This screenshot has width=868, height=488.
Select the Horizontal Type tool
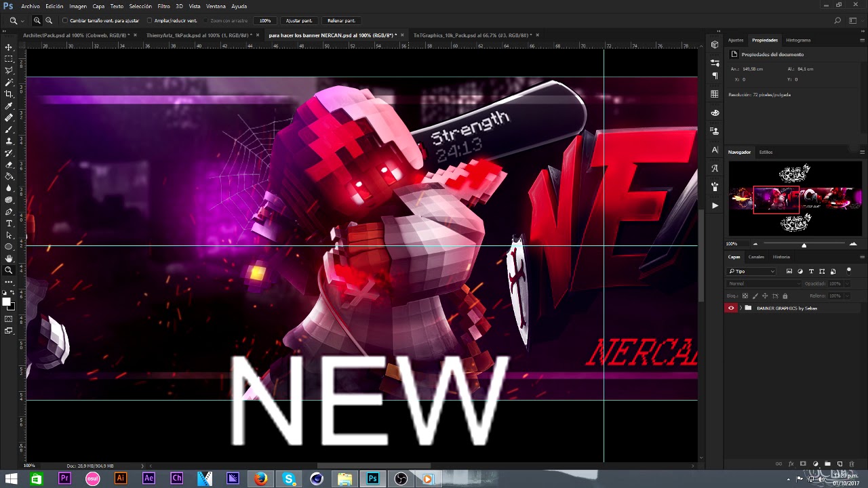click(x=9, y=223)
